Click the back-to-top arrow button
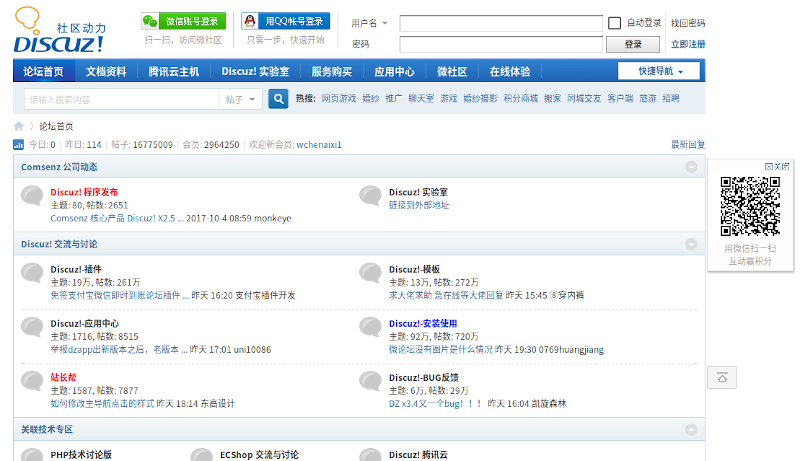The height and width of the screenshot is (461, 800). point(722,377)
